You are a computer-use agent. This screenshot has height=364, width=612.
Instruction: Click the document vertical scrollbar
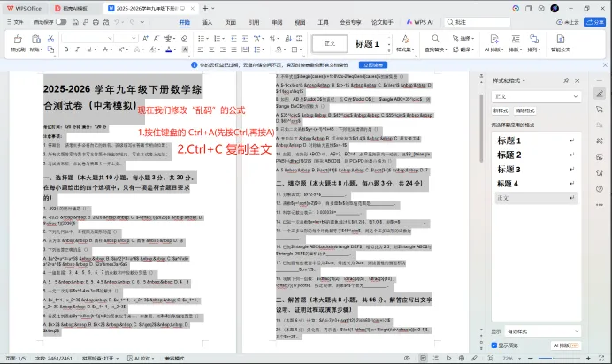pos(481,129)
